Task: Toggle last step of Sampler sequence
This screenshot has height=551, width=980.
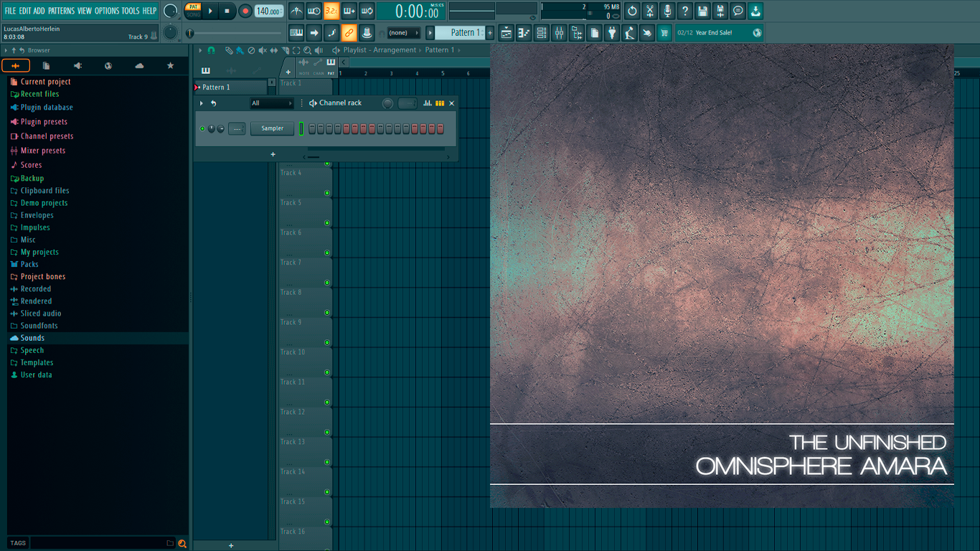Action: pos(440,128)
